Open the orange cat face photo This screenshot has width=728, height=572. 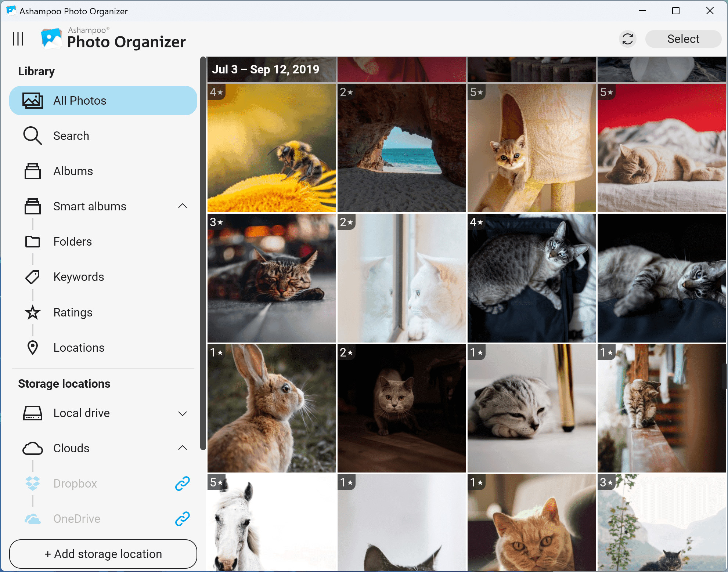[532, 522]
